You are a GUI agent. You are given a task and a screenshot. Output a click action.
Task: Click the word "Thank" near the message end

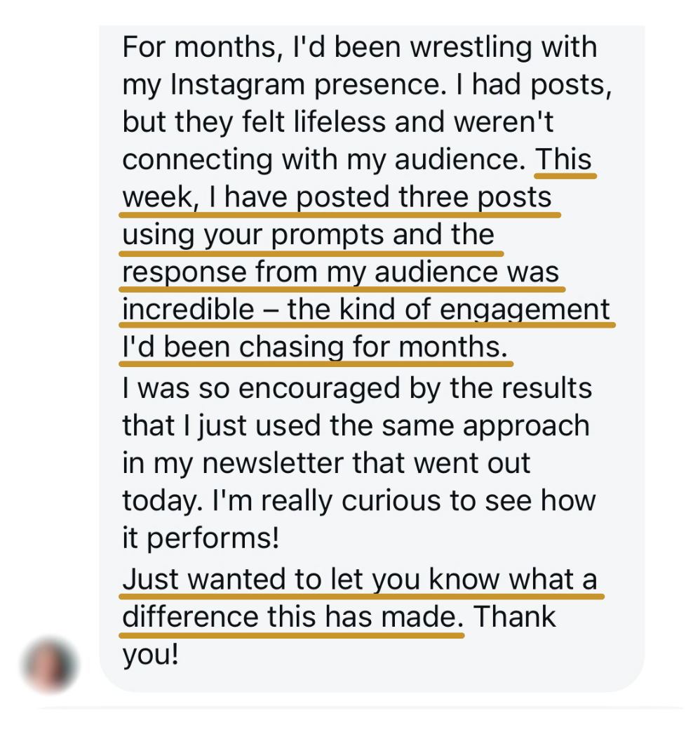tap(514, 618)
